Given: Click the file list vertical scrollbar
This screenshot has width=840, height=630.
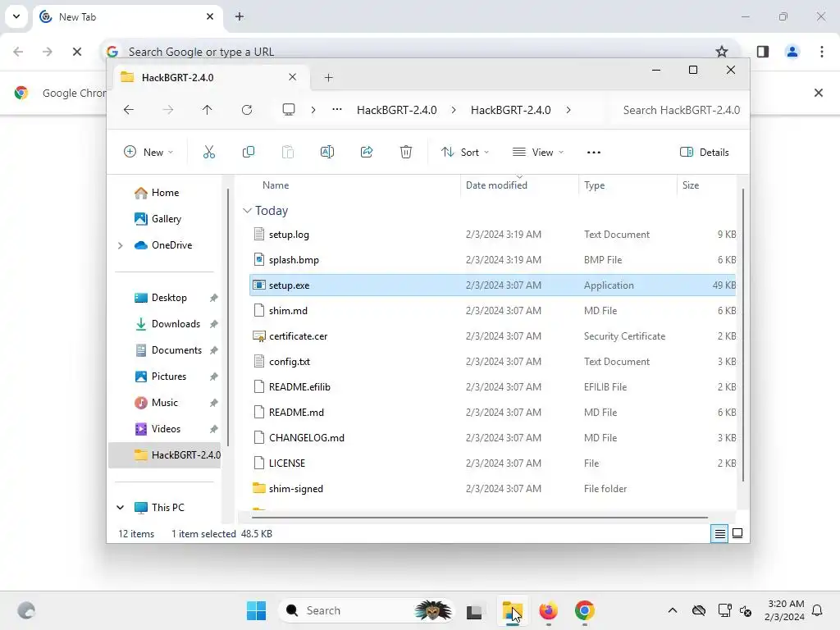Looking at the screenshot, I should point(742,335).
